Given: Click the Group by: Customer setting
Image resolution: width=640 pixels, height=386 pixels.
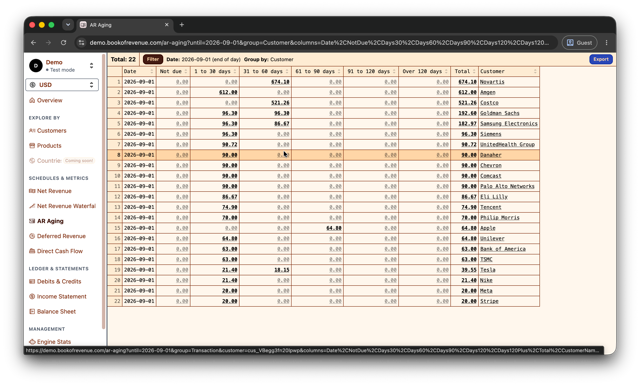Looking at the screenshot, I should coord(269,60).
